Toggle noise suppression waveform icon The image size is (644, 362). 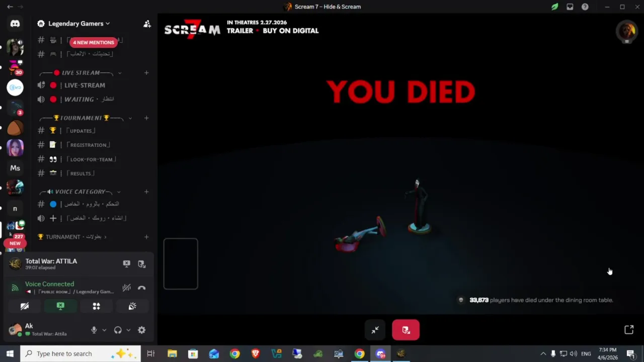pyautogui.click(x=127, y=288)
